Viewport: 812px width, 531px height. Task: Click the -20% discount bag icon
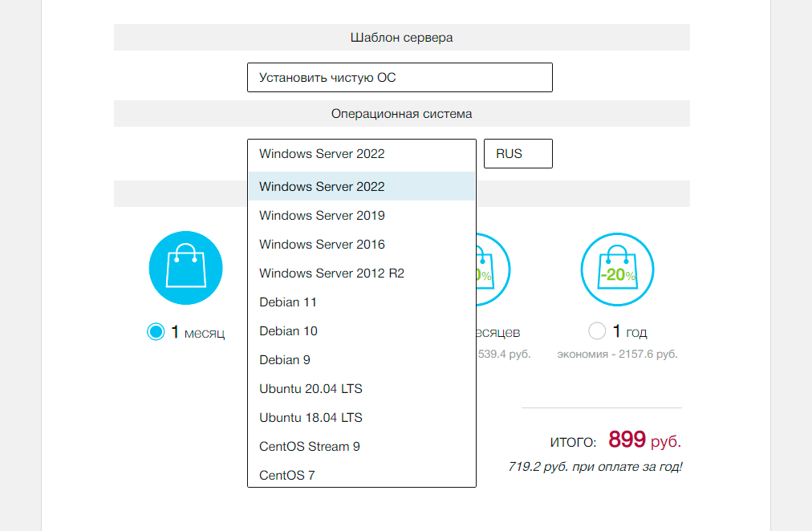point(617,270)
